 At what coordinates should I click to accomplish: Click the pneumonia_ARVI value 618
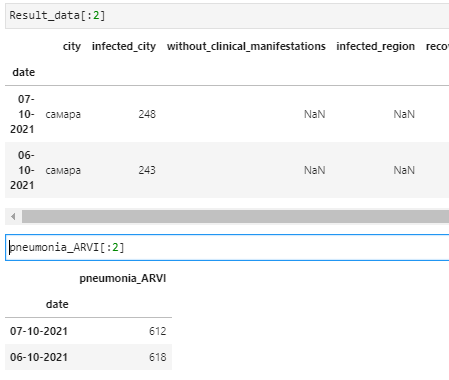157,357
